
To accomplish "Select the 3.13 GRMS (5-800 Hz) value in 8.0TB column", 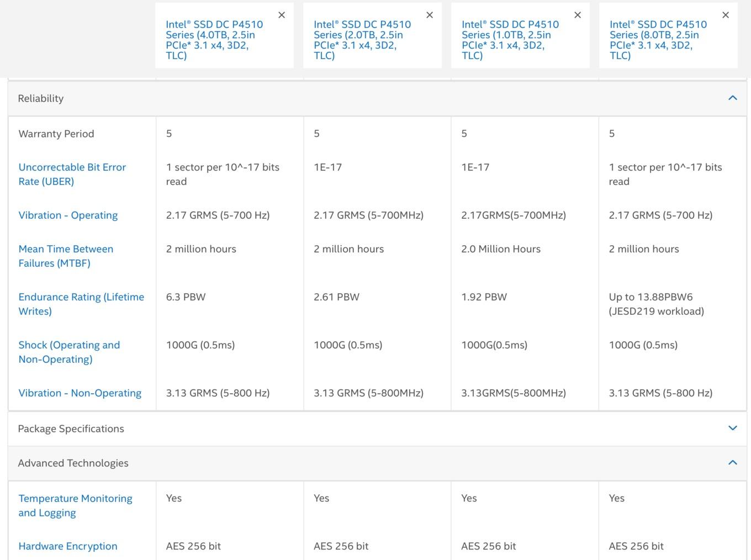I will point(660,393).
